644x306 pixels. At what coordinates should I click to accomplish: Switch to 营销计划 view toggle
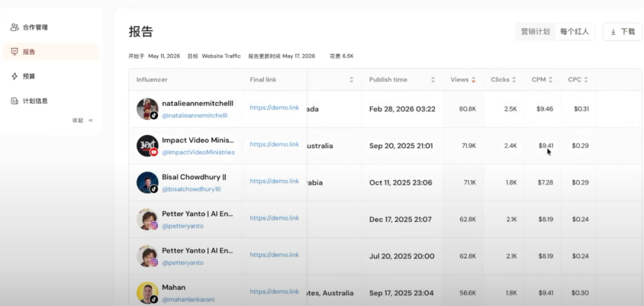click(535, 32)
